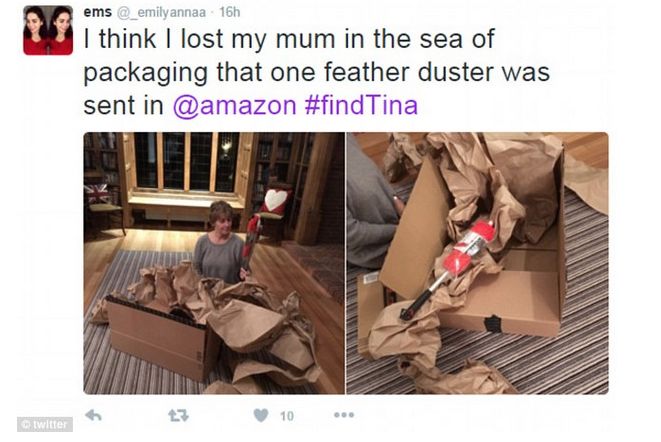This screenshot has width=661, height=442.
Task: View the likes count of 10
Action: [x=287, y=416]
